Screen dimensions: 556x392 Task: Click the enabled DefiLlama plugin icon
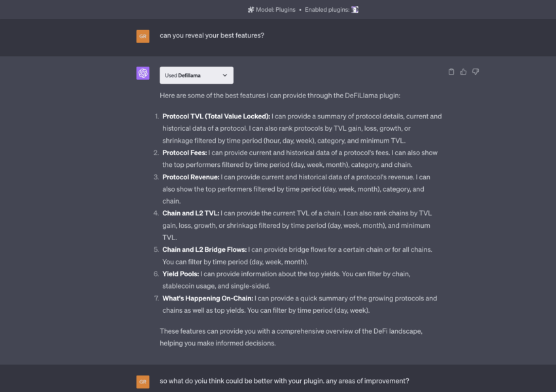(355, 10)
